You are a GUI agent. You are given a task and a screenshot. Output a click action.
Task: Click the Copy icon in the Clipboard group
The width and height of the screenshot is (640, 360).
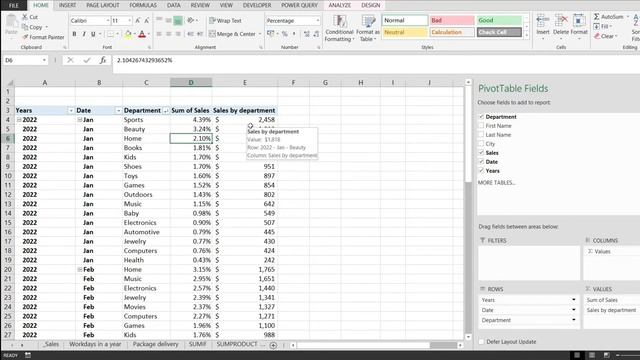(24, 27)
